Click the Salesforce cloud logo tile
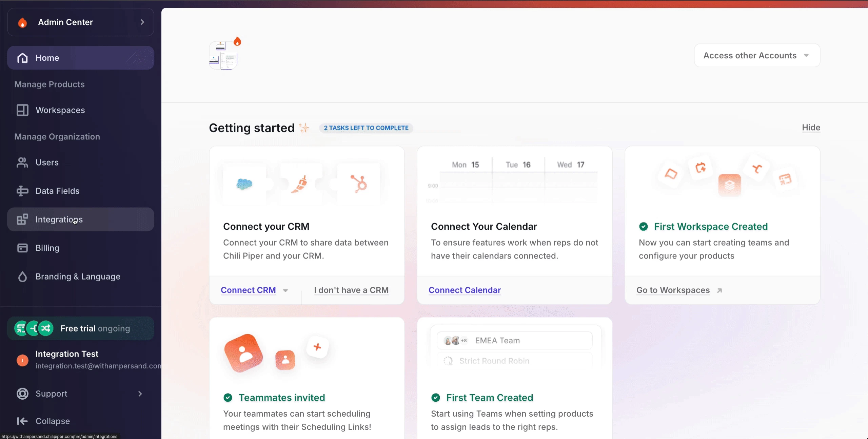Screen dimensions: 868x439 point(244,184)
